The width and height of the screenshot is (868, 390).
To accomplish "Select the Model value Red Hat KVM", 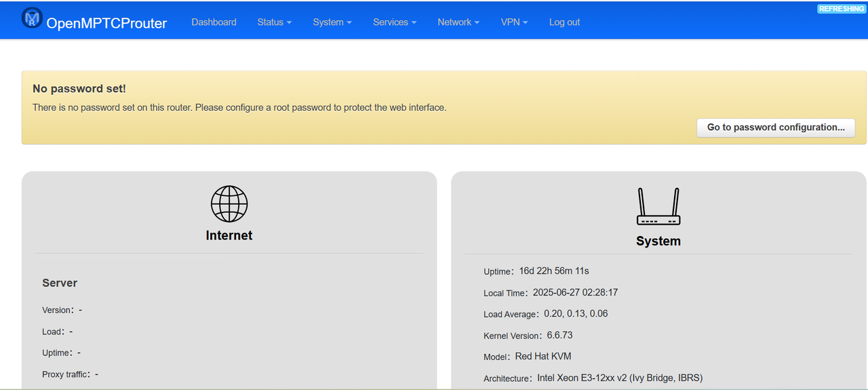I will (x=543, y=356).
